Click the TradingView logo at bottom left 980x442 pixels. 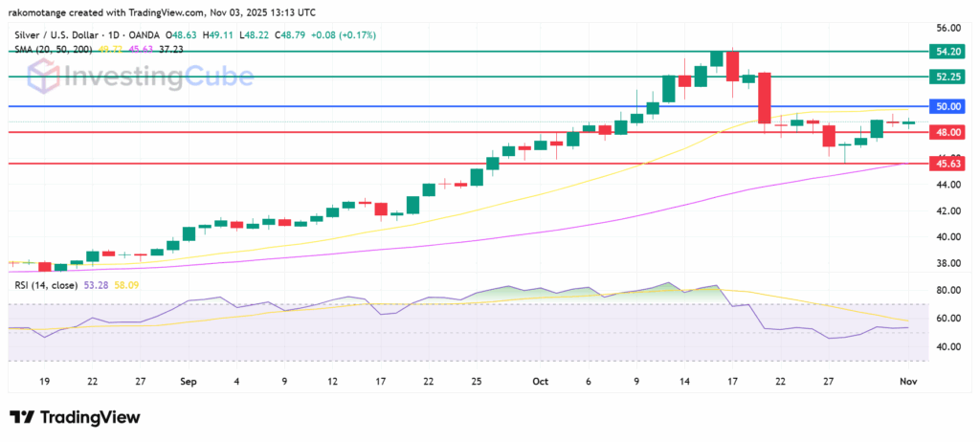tap(75, 417)
